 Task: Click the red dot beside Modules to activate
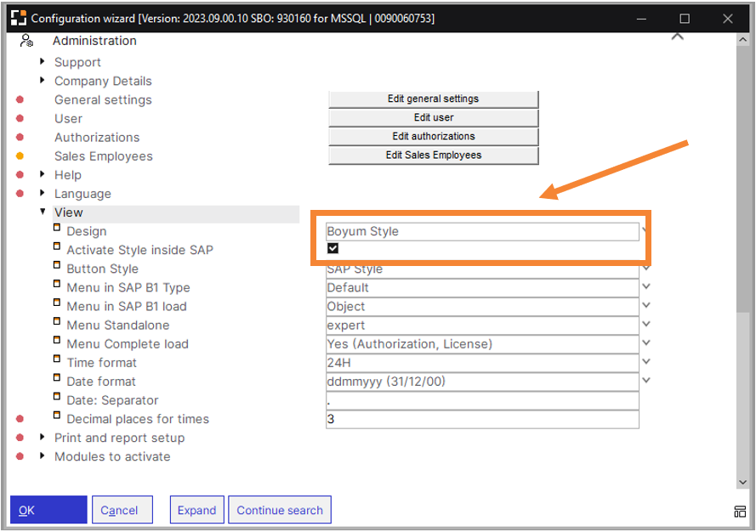(20, 456)
